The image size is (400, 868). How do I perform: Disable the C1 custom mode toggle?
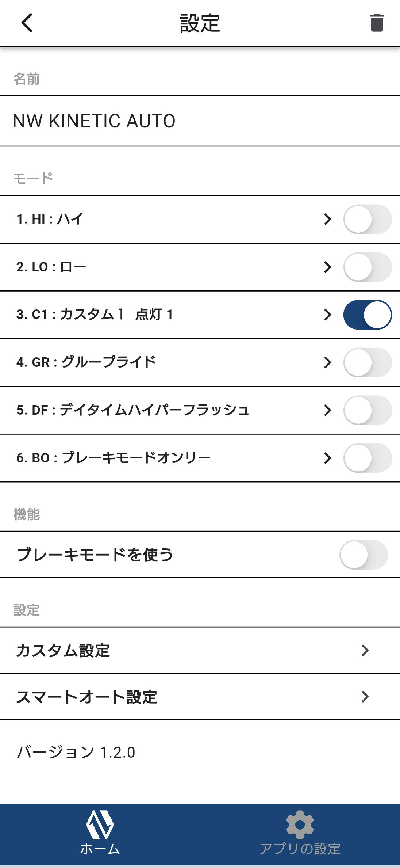point(367,315)
